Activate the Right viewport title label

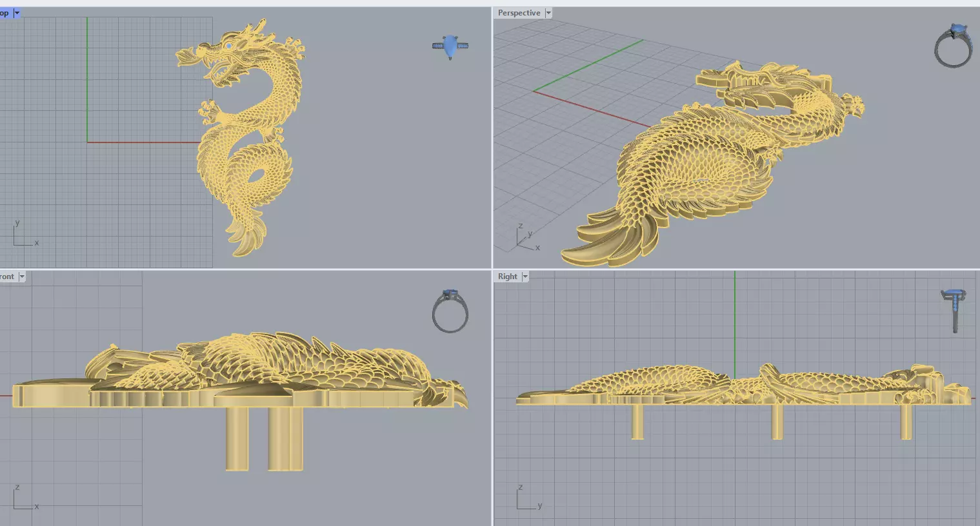[x=507, y=277]
